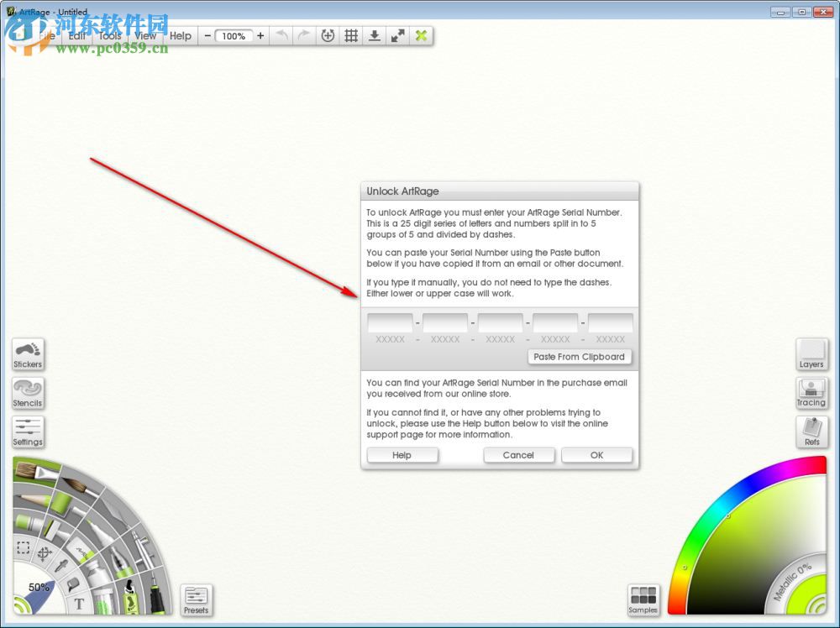The height and width of the screenshot is (628, 840).
Task: Toggle full-screen workbench mode arrows
Action: pos(397,36)
